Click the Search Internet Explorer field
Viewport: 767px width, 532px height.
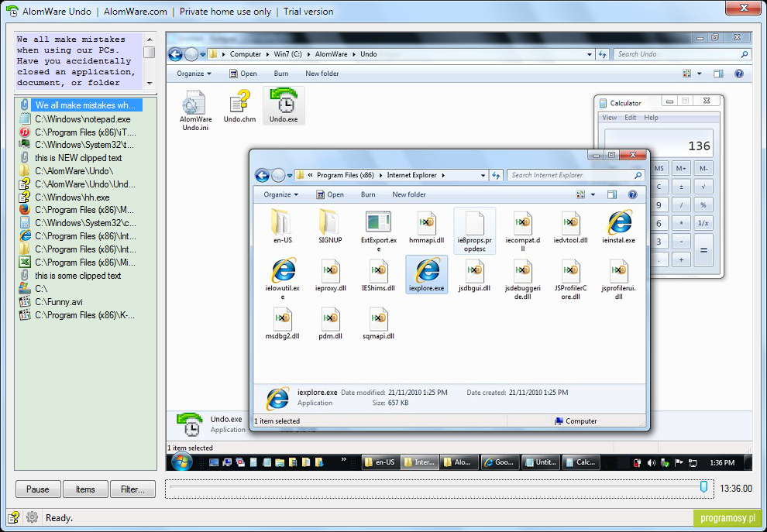point(576,175)
